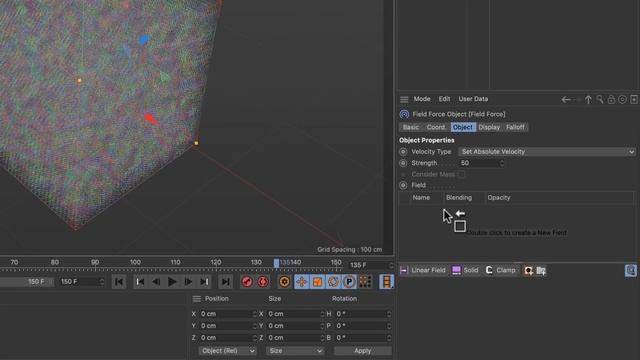This screenshot has width=640, height=360.
Task: Click the target mode icon in Attribute Manager
Action: click(622, 99)
